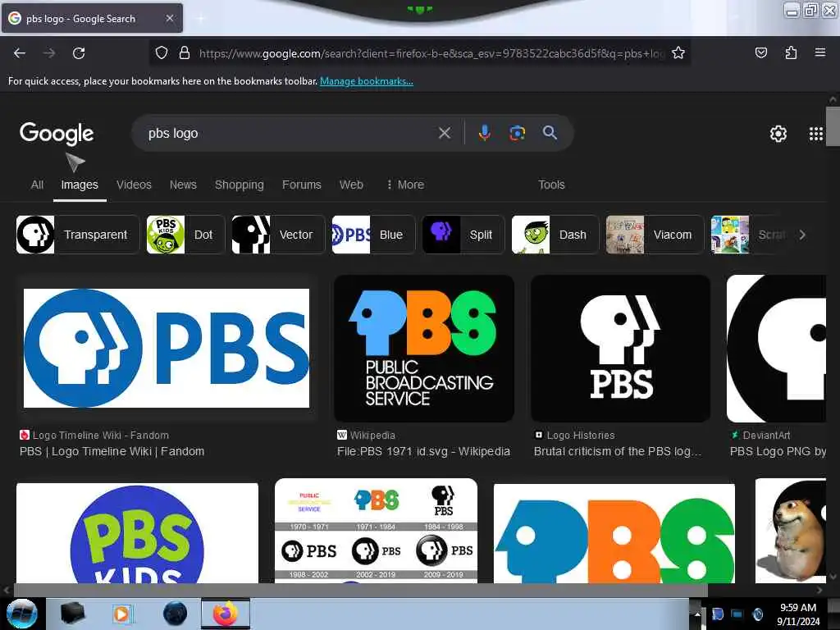Open the Tools filter options
The height and width of the screenshot is (630, 840).
tap(551, 185)
